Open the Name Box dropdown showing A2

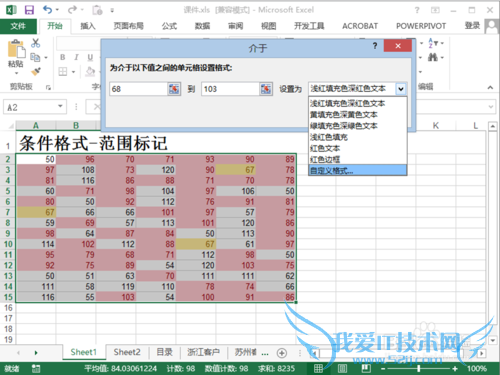point(60,106)
